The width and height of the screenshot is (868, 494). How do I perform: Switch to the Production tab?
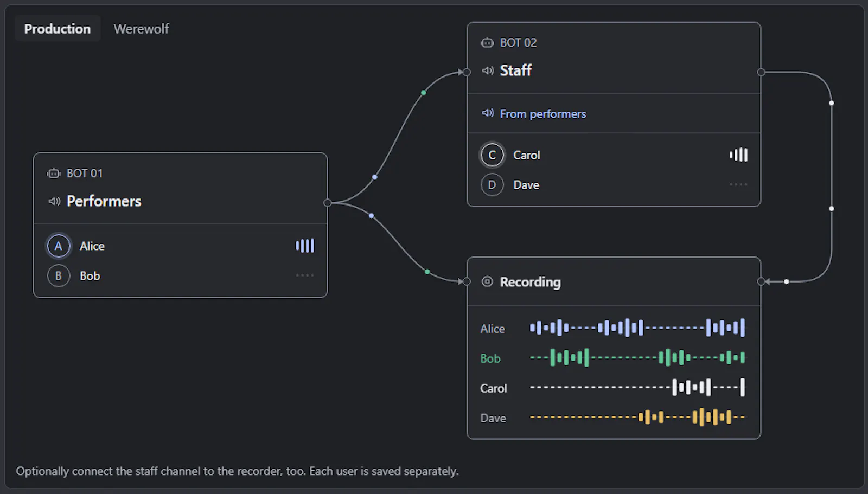point(58,29)
